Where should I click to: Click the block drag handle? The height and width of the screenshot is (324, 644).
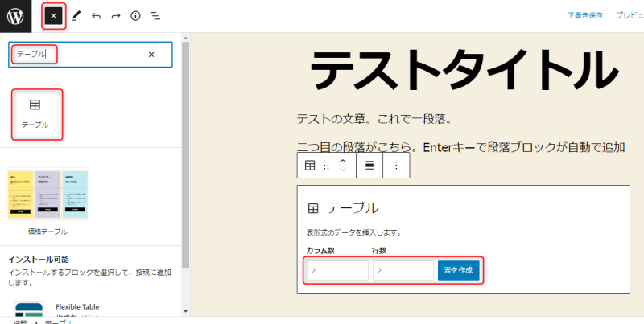326,166
